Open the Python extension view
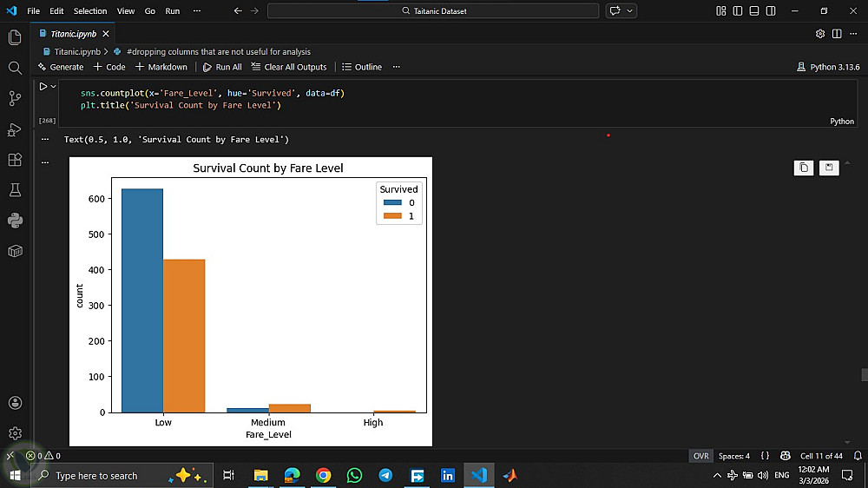Screen dimensions: 868x488 (15, 221)
